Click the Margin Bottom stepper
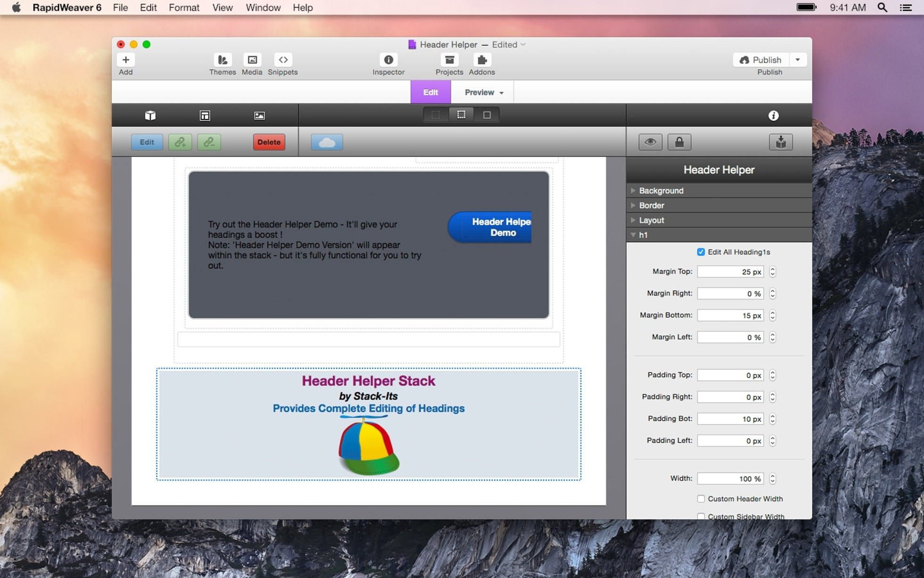 [772, 315]
